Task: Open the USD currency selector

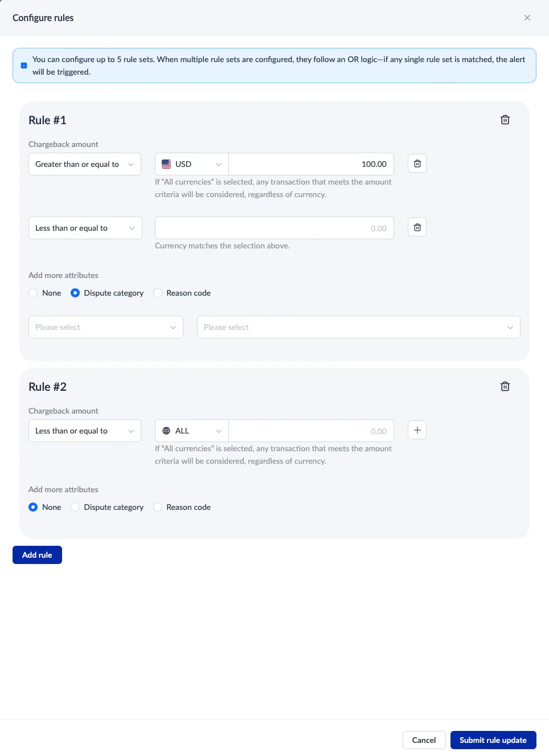Action: (191, 164)
